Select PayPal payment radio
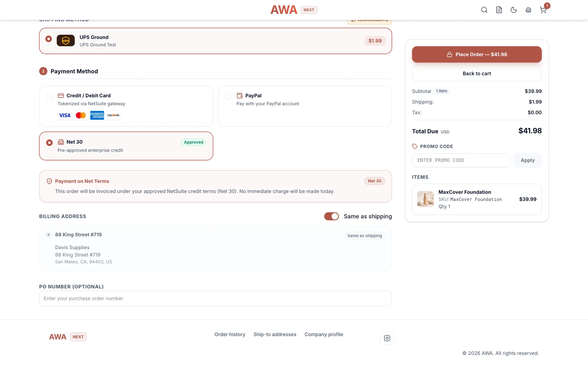 [228, 96]
